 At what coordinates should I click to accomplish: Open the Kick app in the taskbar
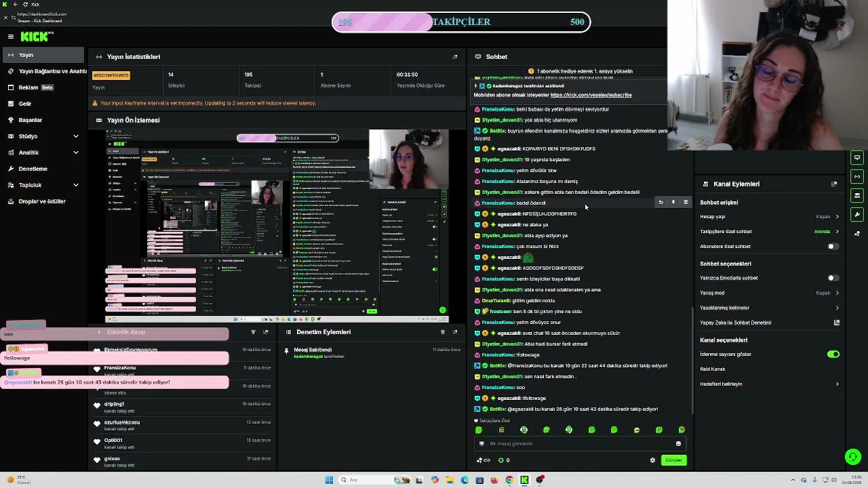click(524, 480)
